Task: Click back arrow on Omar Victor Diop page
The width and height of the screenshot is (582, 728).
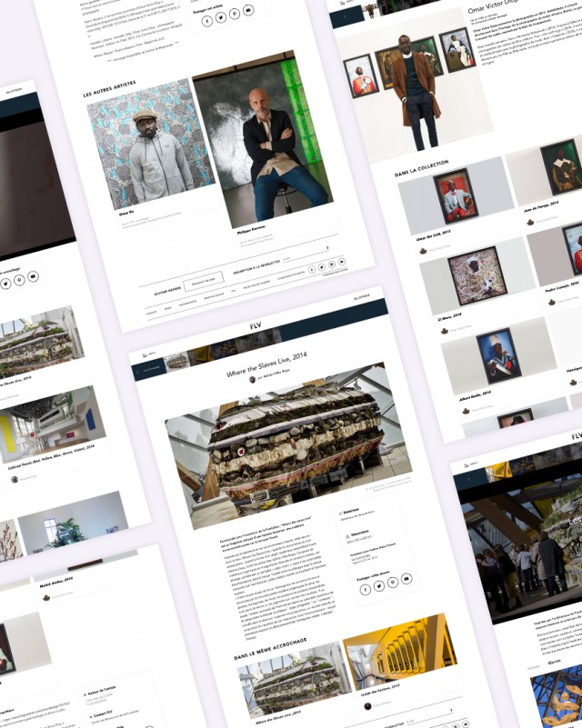Action: [346, 16]
